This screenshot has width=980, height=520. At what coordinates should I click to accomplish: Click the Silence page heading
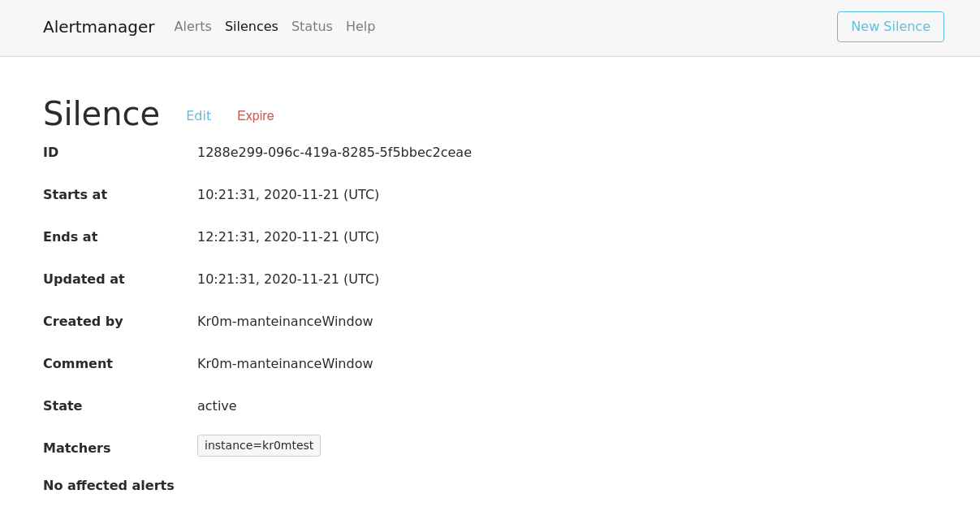click(x=101, y=114)
